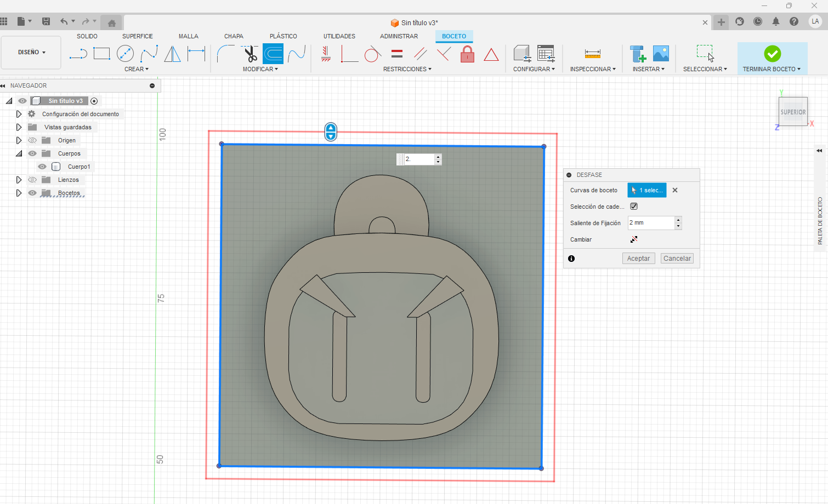The image size is (828, 504).
Task: Switch to the SUPERFICIE tab
Action: pos(138,36)
